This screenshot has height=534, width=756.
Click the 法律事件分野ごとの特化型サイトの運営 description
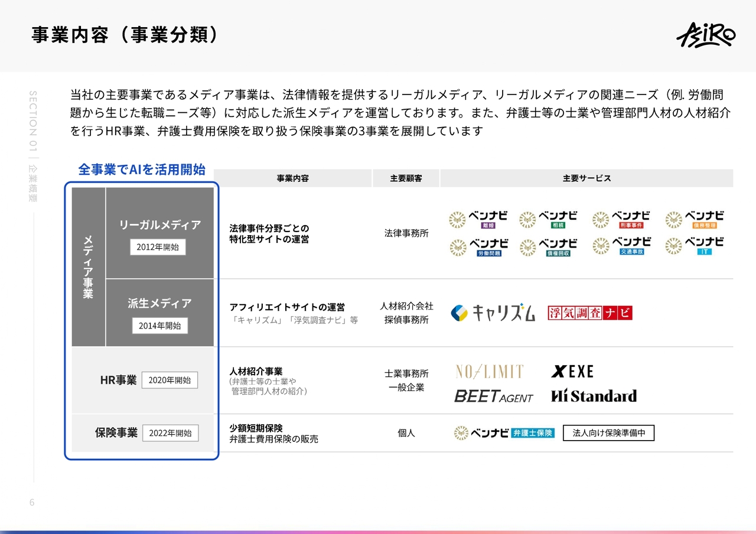[269, 234]
